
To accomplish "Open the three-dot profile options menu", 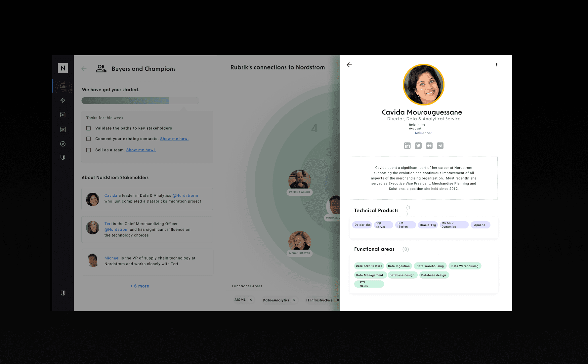I will [496, 65].
